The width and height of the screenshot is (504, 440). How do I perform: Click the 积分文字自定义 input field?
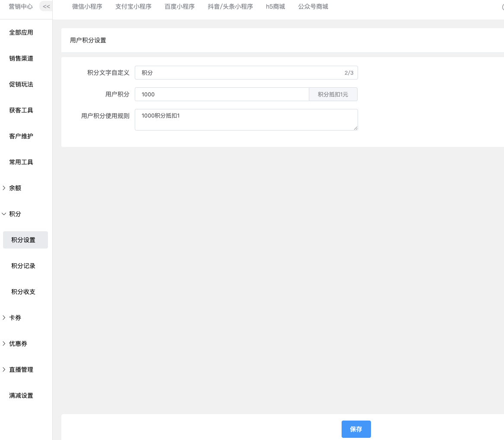click(246, 73)
